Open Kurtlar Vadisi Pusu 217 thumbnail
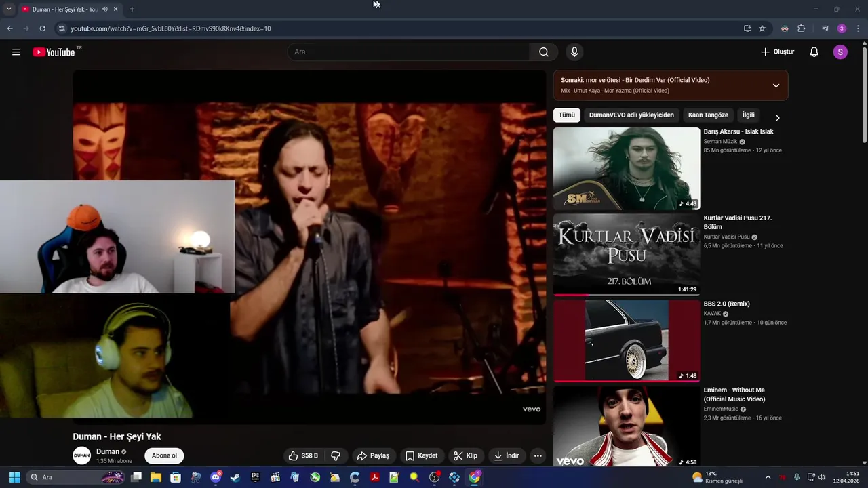 pos(627,255)
